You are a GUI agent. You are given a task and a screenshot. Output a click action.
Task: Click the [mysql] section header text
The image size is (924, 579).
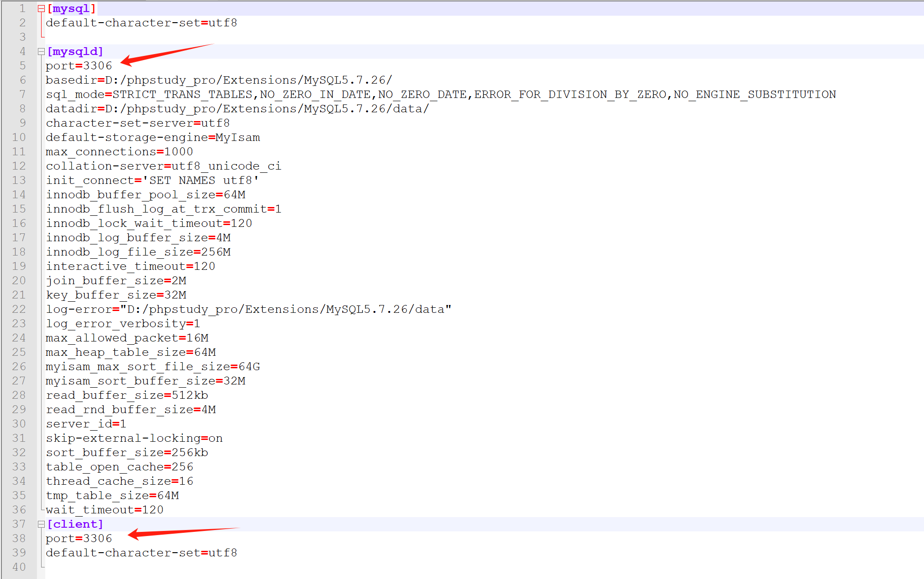click(x=71, y=8)
